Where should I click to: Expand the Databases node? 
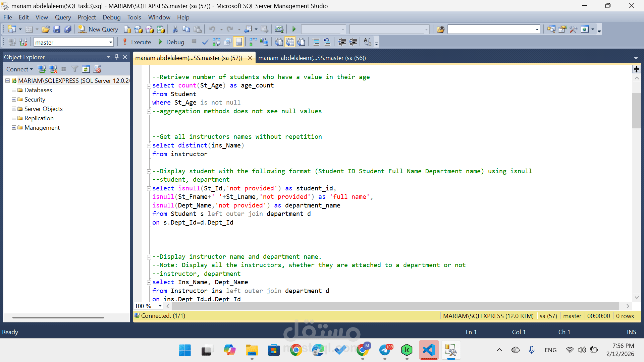(x=14, y=90)
